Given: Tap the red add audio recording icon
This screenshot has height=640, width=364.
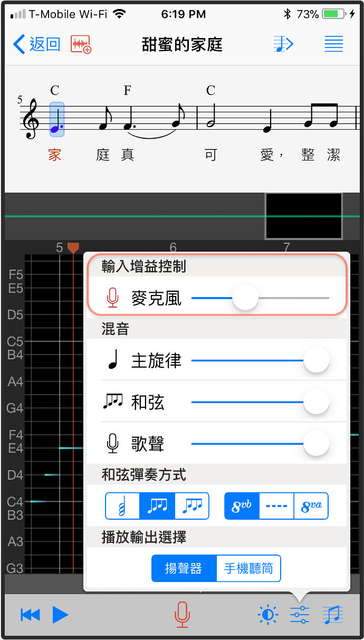Looking at the screenshot, I should tap(81, 44).
